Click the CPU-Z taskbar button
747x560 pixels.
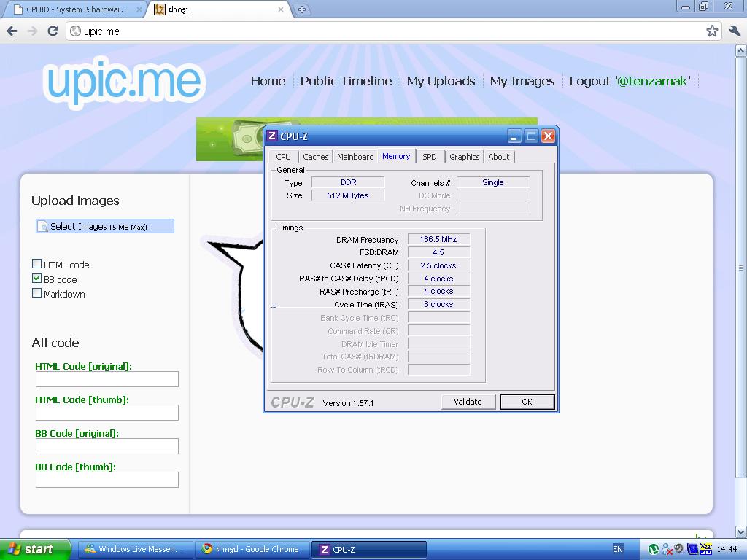[368, 550]
